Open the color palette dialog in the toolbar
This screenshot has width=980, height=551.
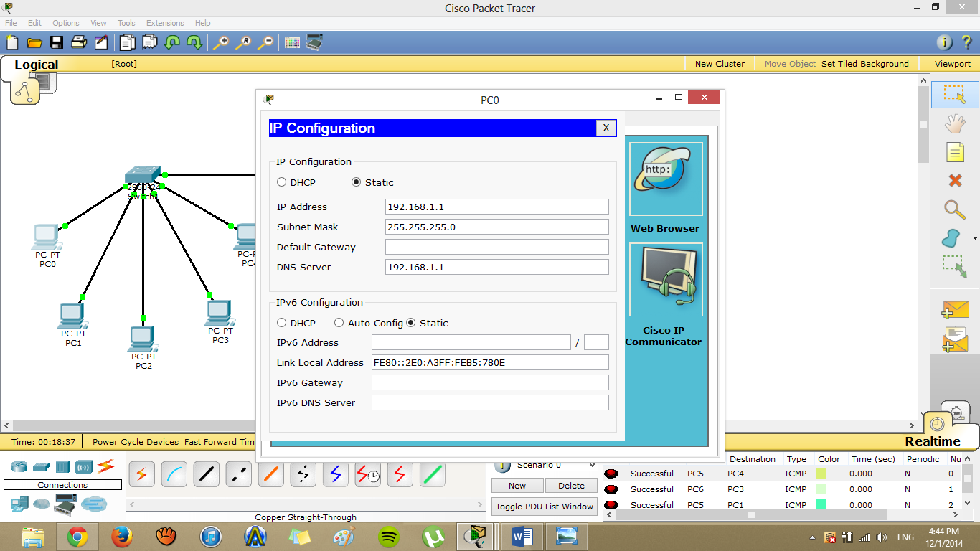pos(292,42)
